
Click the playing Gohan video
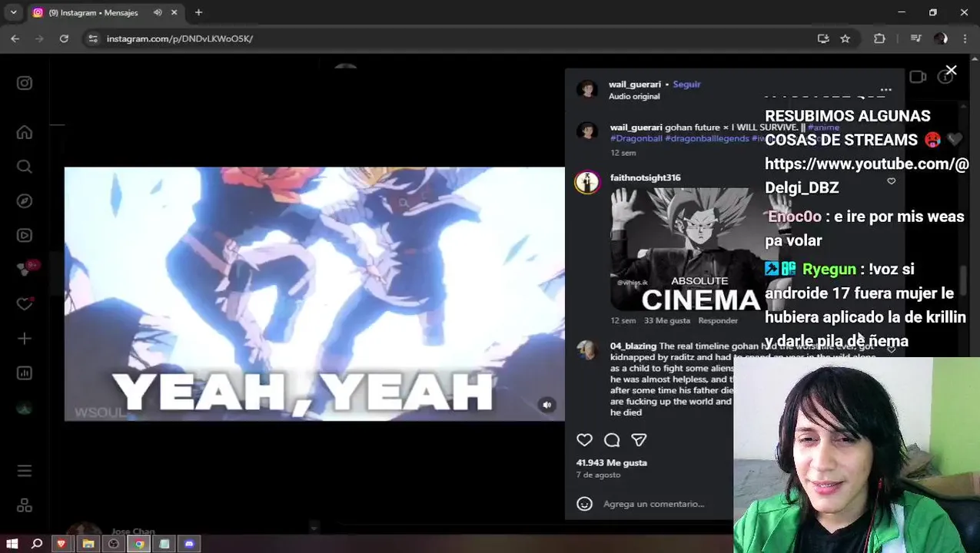tap(314, 294)
